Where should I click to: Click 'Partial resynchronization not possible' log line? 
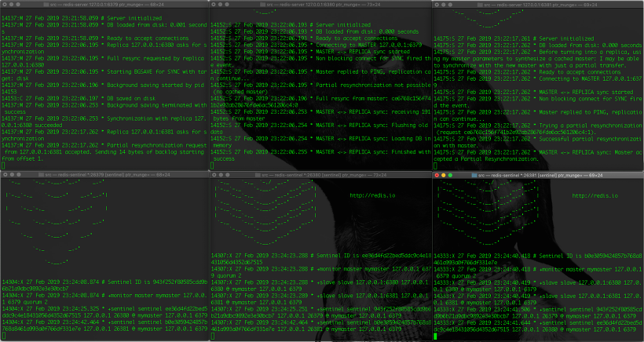coord(320,88)
